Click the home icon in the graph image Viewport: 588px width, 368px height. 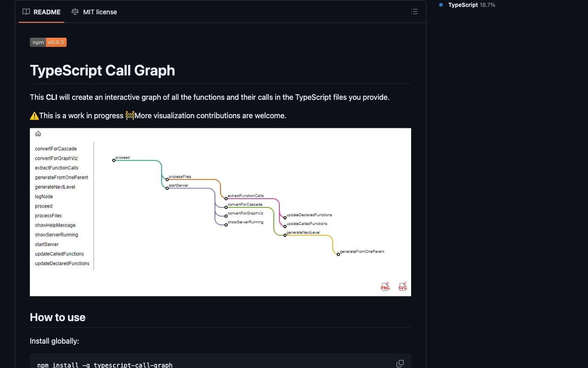pos(38,134)
